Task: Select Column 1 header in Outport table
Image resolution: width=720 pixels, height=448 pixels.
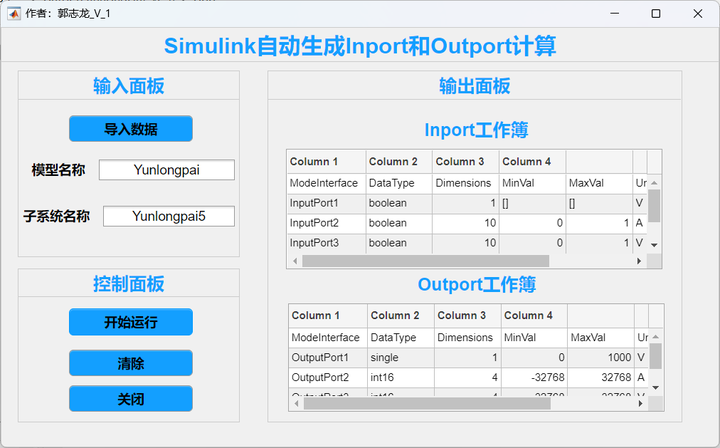Action: (x=328, y=315)
